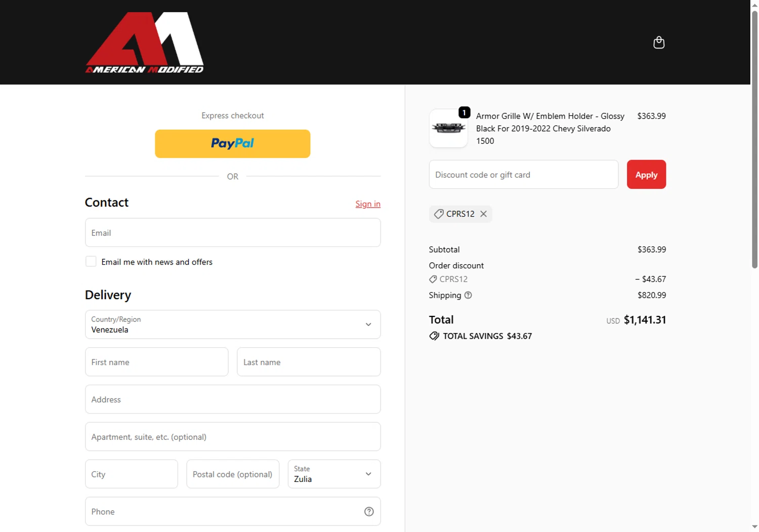Click the Delivery heading
Viewport: 759px width, 532px height.
(x=108, y=295)
